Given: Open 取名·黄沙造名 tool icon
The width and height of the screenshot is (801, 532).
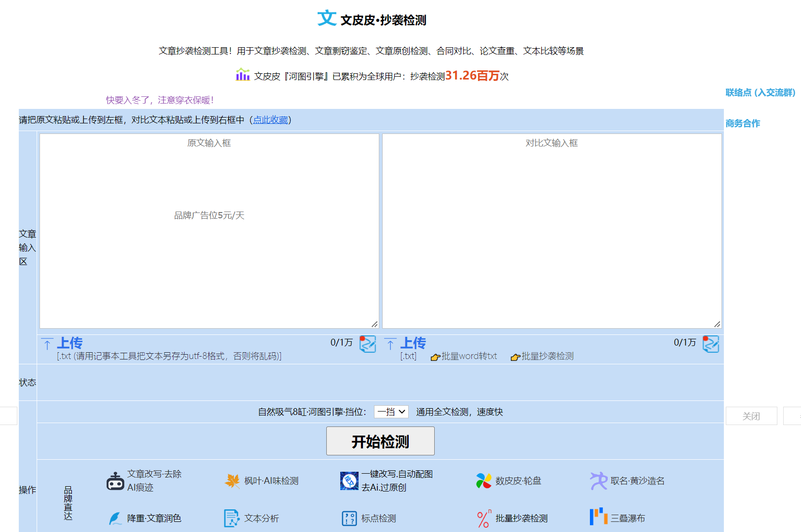Looking at the screenshot, I should pos(598,480).
